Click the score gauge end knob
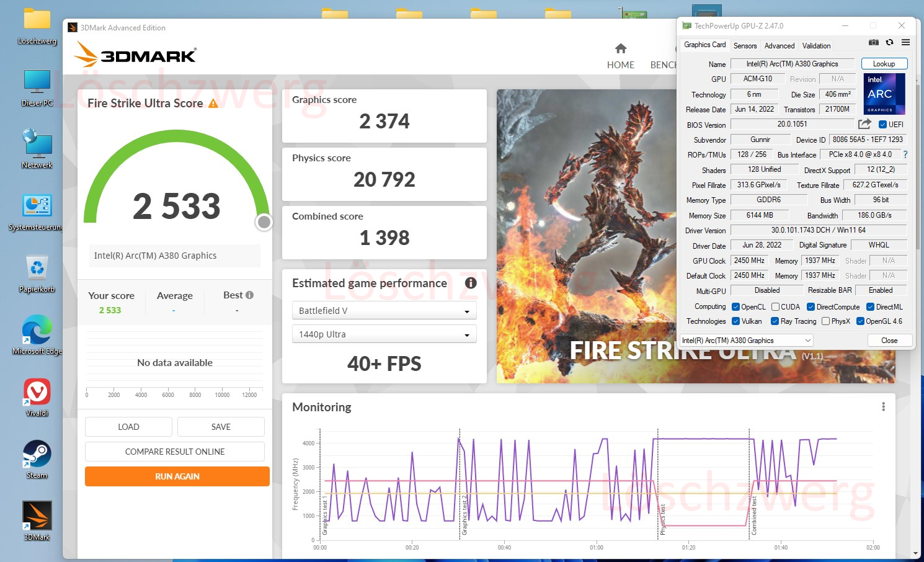The height and width of the screenshot is (562, 924). pyautogui.click(x=264, y=222)
